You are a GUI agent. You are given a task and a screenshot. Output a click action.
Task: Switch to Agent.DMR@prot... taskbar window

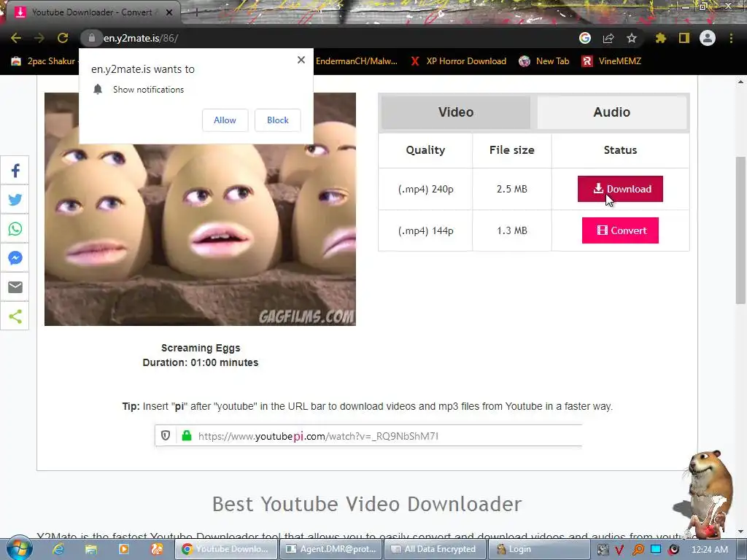(330, 549)
